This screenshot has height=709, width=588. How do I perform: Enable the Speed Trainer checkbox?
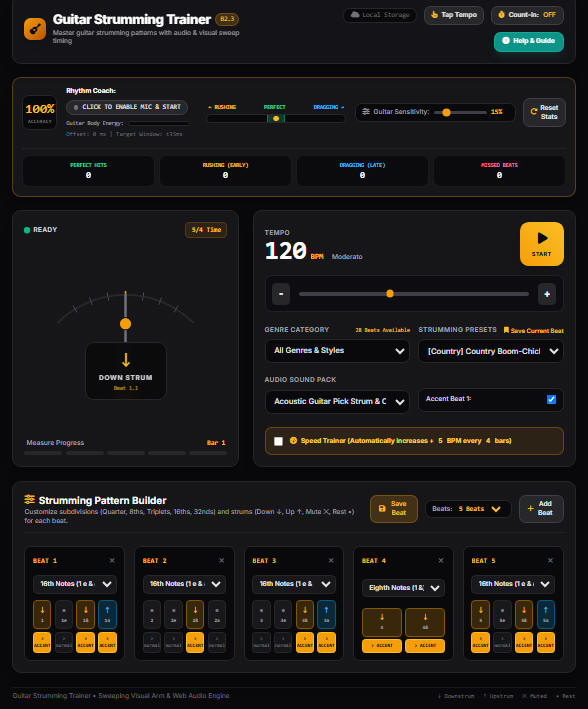[279, 441]
